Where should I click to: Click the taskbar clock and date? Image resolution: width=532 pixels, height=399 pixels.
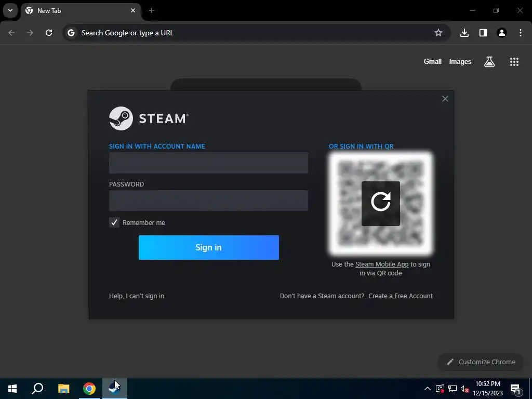(488, 389)
